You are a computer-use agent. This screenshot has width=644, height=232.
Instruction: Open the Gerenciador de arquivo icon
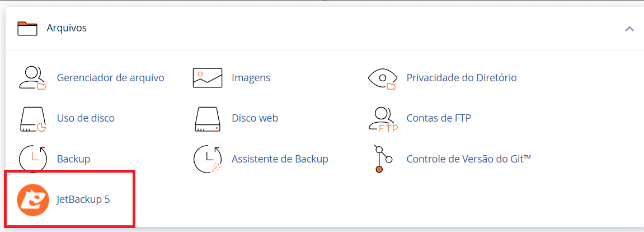tap(32, 78)
